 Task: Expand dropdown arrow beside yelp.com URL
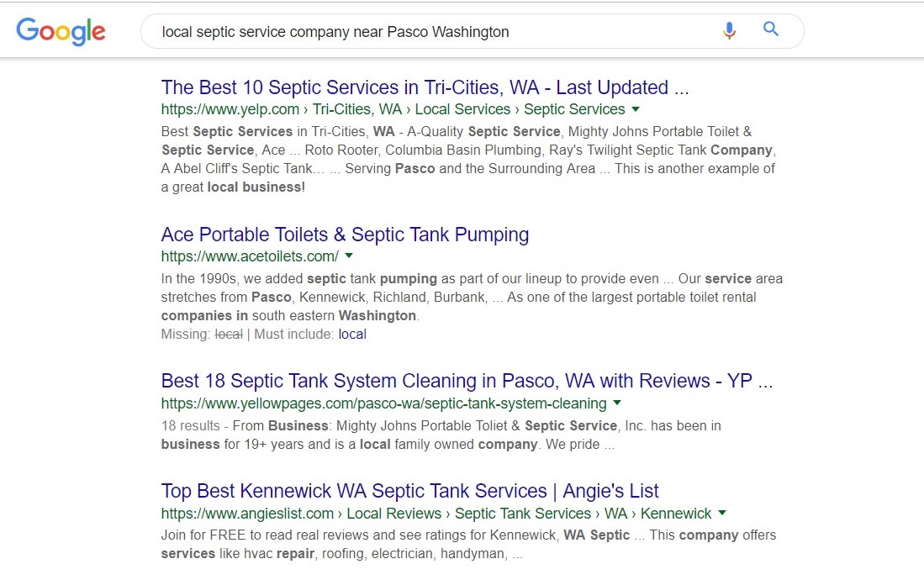(636, 109)
